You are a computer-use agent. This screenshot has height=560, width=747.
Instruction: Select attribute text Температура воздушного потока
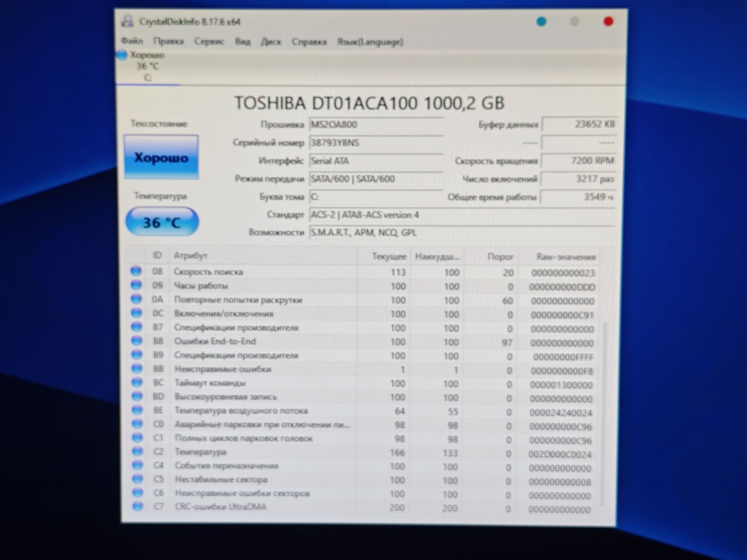click(241, 410)
